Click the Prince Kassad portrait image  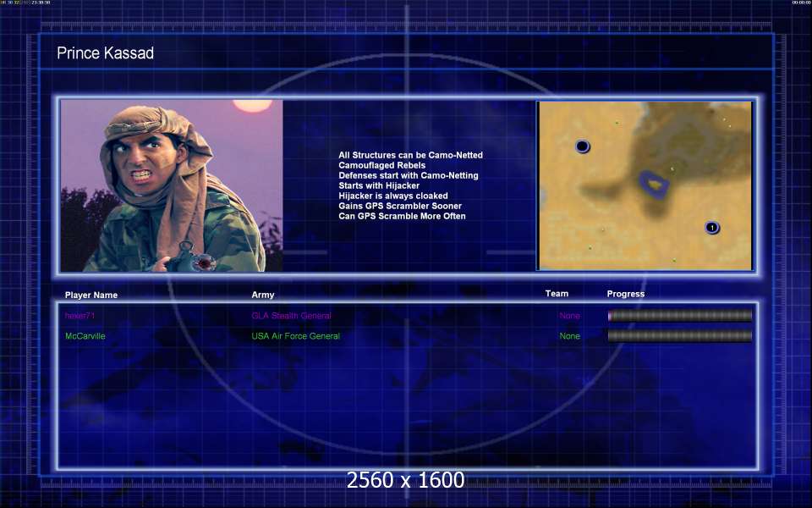click(x=172, y=185)
